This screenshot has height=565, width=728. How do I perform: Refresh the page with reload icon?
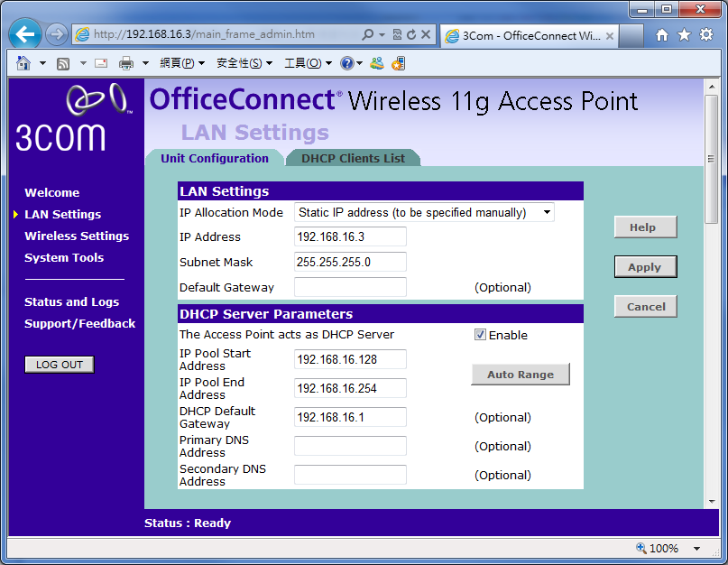(x=411, y=34)
